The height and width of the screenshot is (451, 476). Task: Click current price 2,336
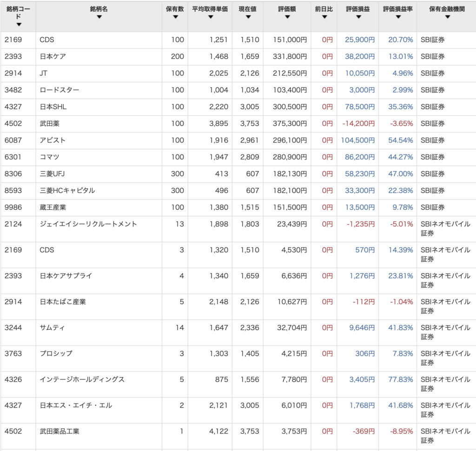250,327
